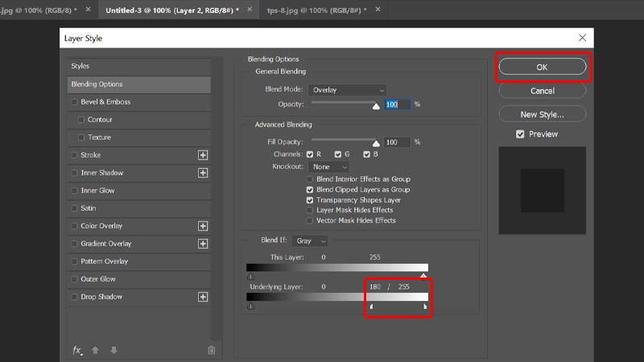644x362 pixels.
Task: Open the Blend If Gray dropdown
Action: click(310, 241)
